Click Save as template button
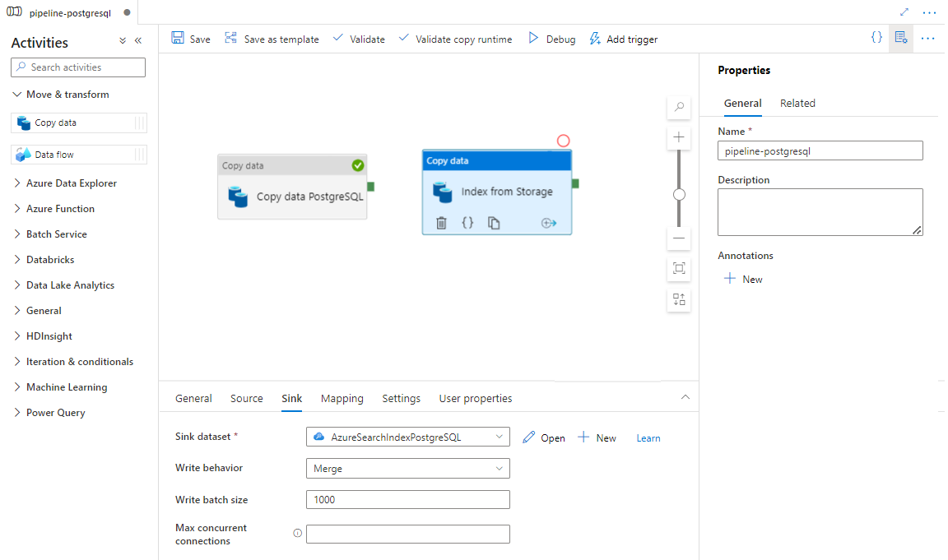The height and width of the screenshot is (560, 948). tap(272, 39)
